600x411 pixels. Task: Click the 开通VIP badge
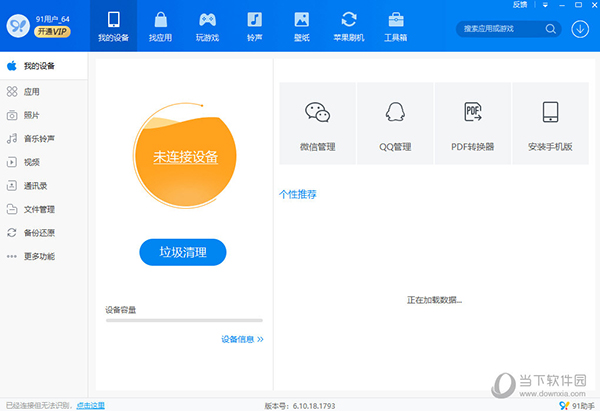pos(52,32)
